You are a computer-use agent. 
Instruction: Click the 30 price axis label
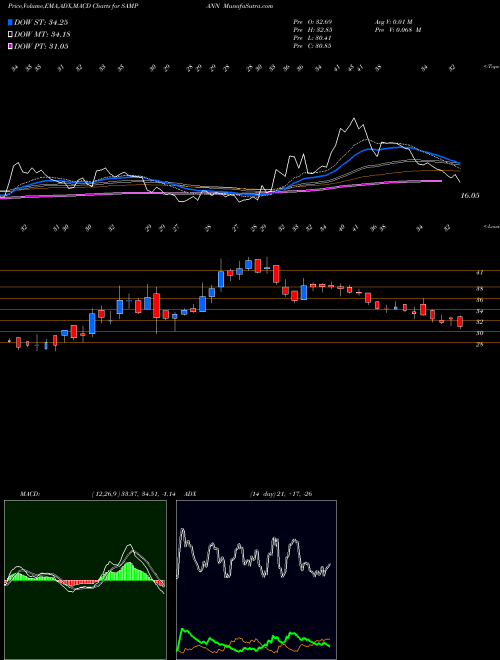(479, 333)
